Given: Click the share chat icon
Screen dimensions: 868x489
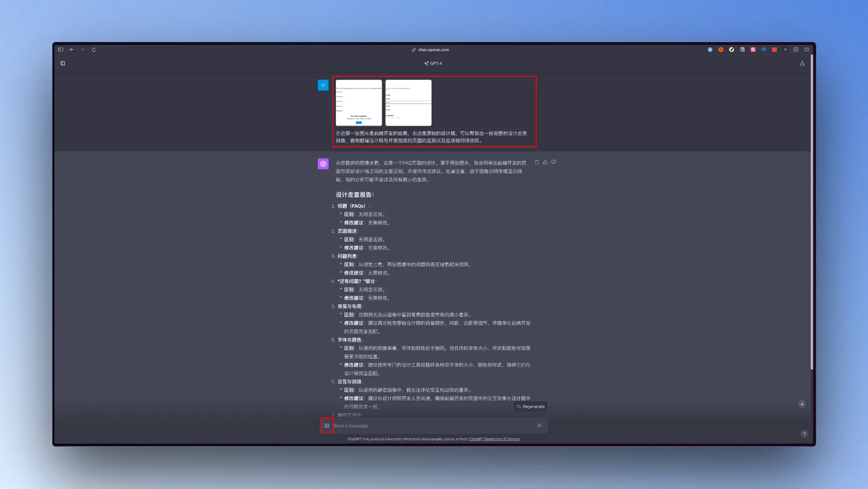Looking at the screenshot, I should [x=802, y=63].
